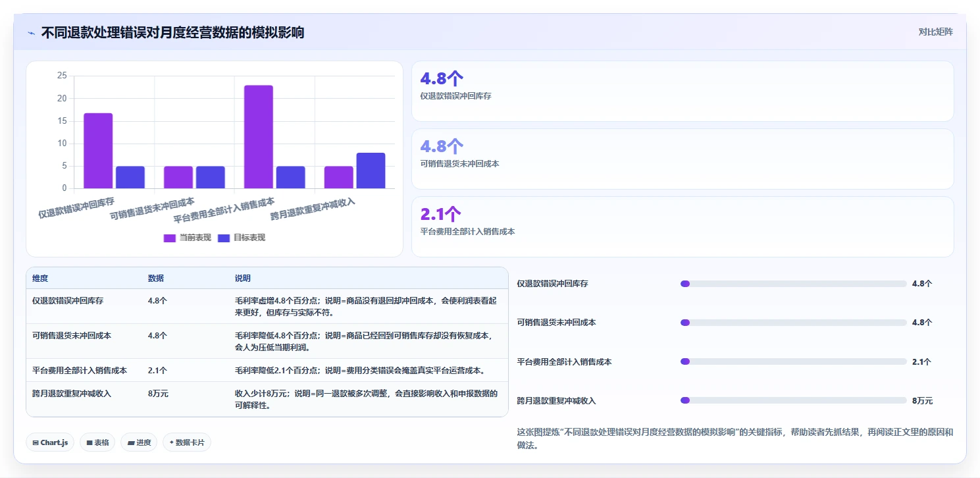Click the 毛利率虚增4.8个百分点 description cell

point(366,306)
